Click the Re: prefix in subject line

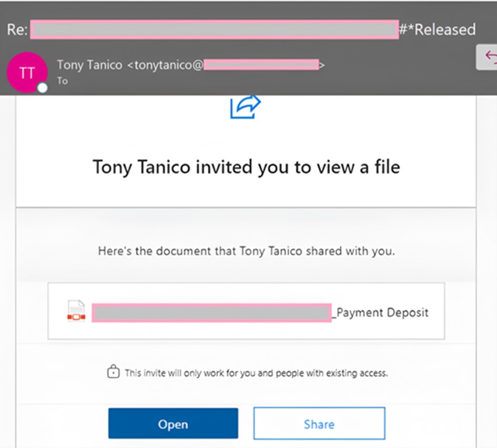(17, 29)
